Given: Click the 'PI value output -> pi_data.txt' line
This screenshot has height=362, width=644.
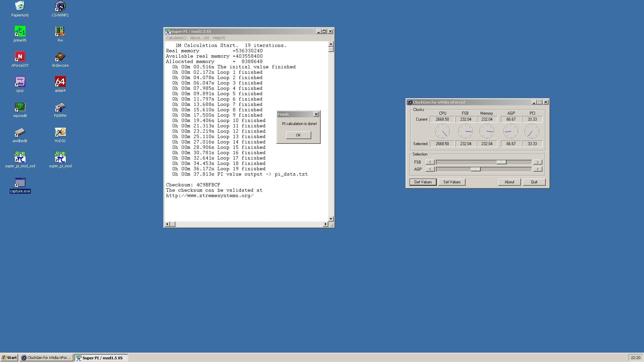Looking at the screenshot, I should click(240, 174).
